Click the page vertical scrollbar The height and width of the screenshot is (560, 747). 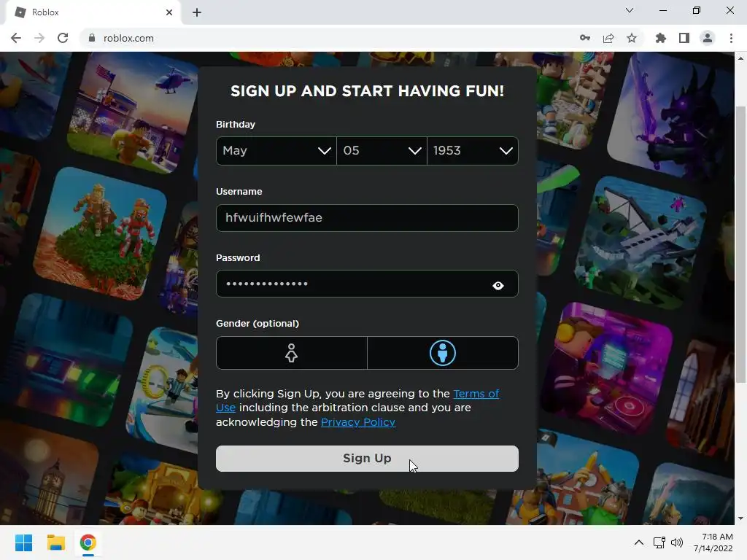click(740, 244)
